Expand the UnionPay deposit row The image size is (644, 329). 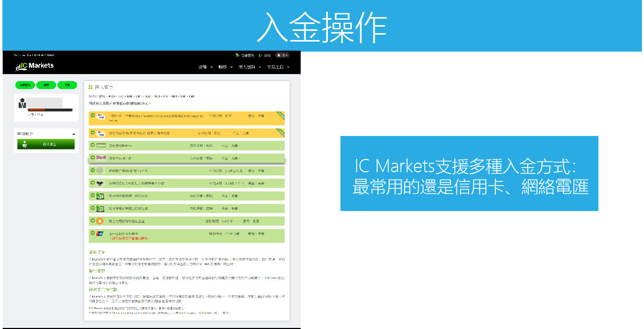[x=93, y=233]
